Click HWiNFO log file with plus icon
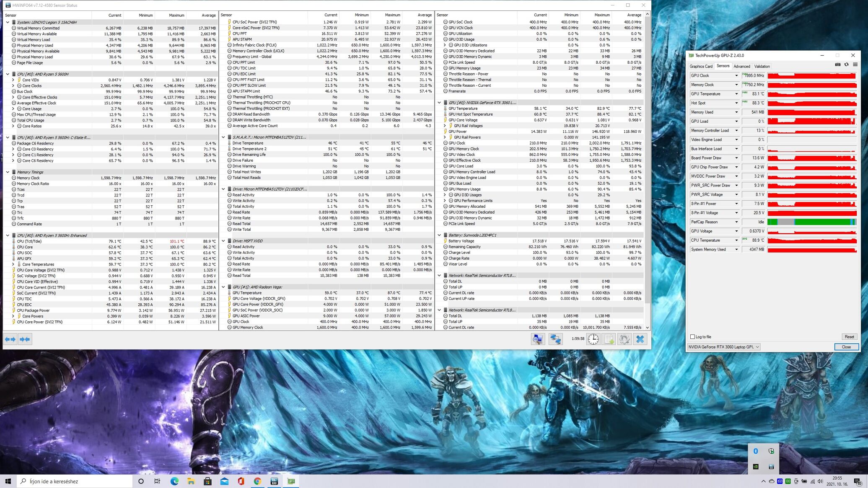This screenshot has width=868, height=488. pos(609,339)
